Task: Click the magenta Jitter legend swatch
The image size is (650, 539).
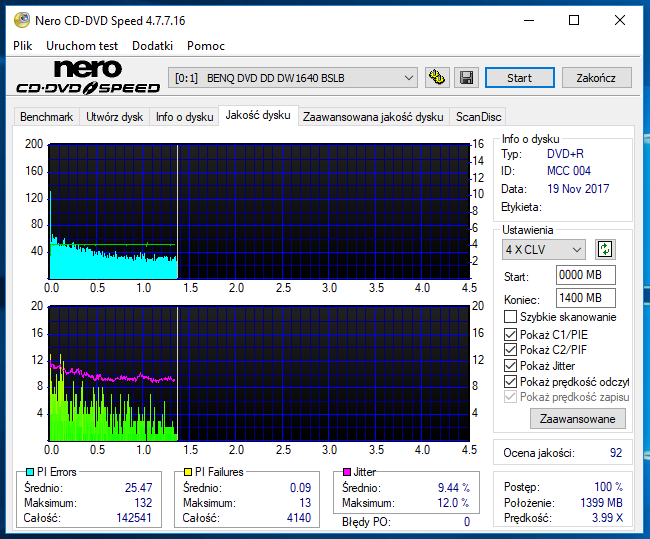Action: 347,472
